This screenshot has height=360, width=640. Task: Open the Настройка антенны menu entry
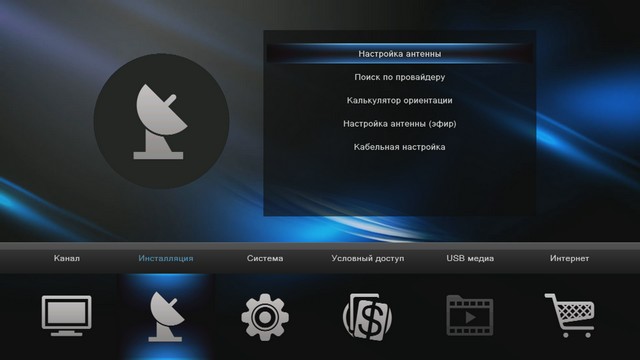(400, 54)
